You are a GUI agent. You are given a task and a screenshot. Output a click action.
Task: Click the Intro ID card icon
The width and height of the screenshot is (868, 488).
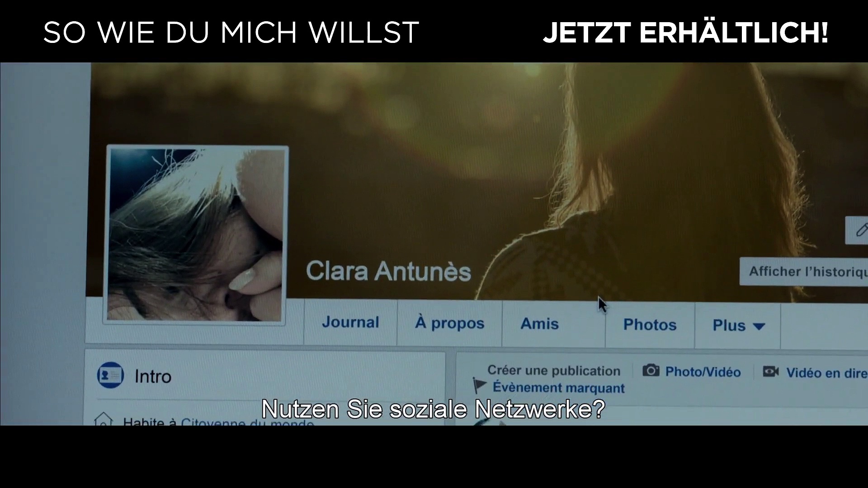(x=110, y=375)
